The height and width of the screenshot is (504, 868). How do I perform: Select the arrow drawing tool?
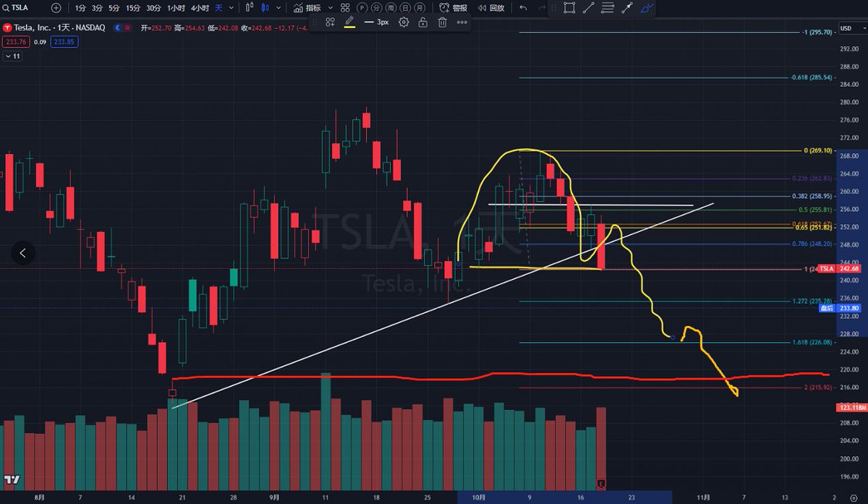point(627,8)
